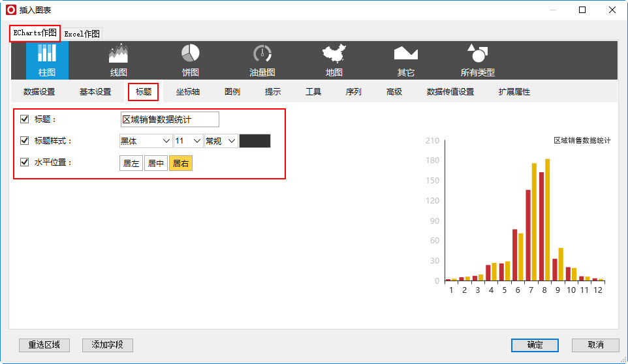
Task: Close the 插入图表 dialog
Action: click(x=612, y=10)
